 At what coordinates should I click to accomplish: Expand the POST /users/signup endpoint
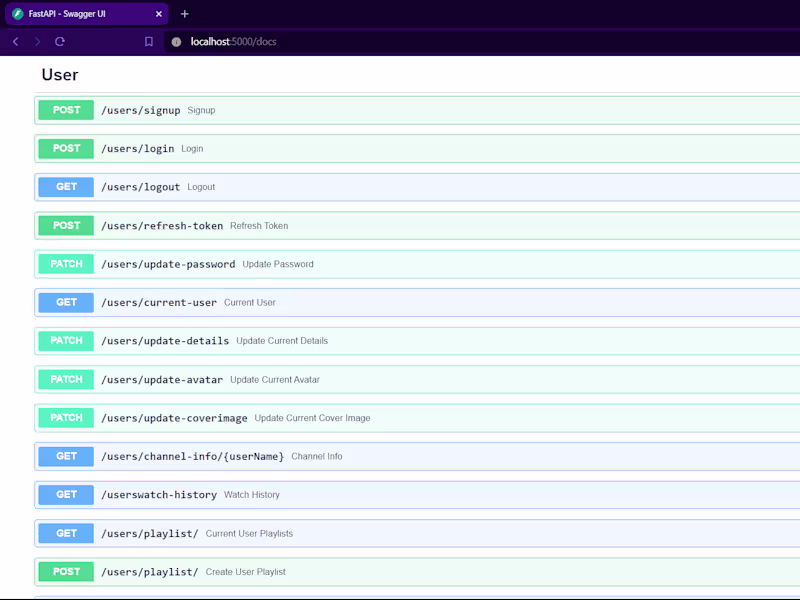pos(417,110)
